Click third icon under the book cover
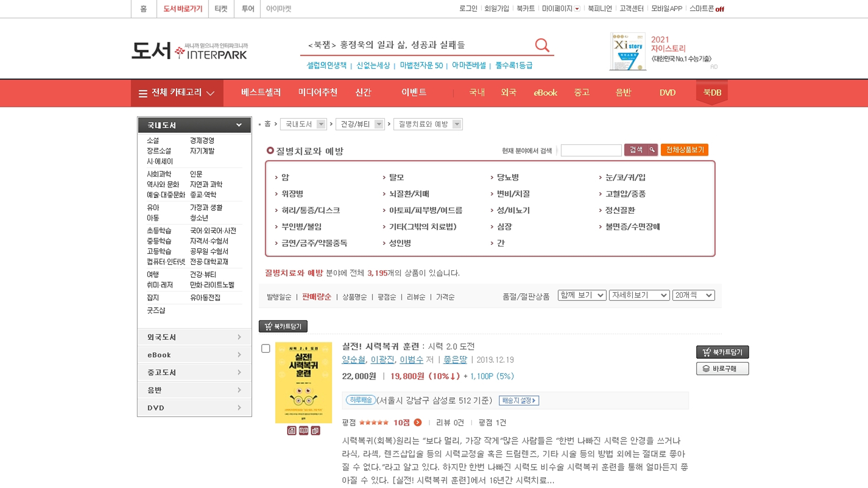The image size is (868, 488). tap(316, 431)
